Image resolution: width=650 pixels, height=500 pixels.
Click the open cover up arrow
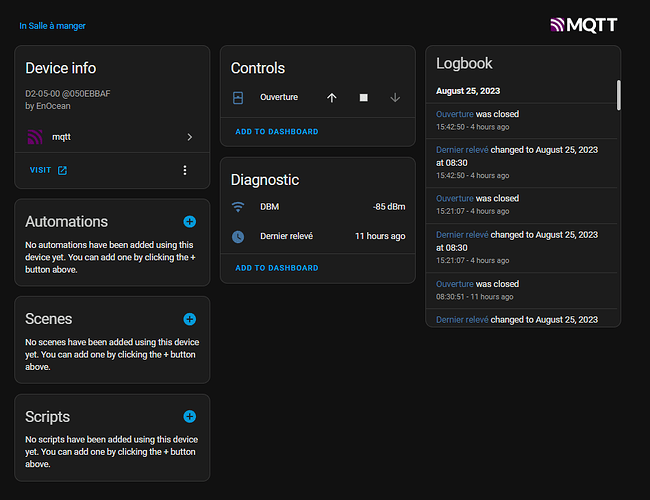(x=332, y=98)
